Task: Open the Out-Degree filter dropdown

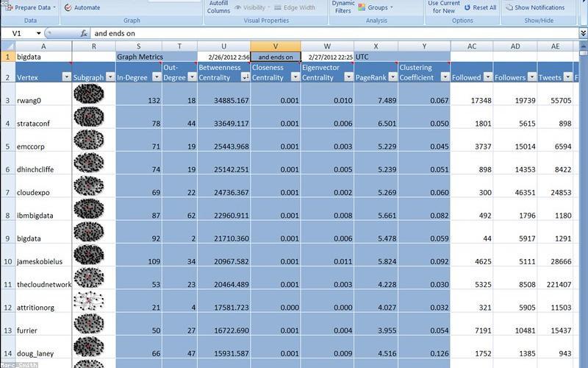Action: pyautogui.click(x=192, y=77)
